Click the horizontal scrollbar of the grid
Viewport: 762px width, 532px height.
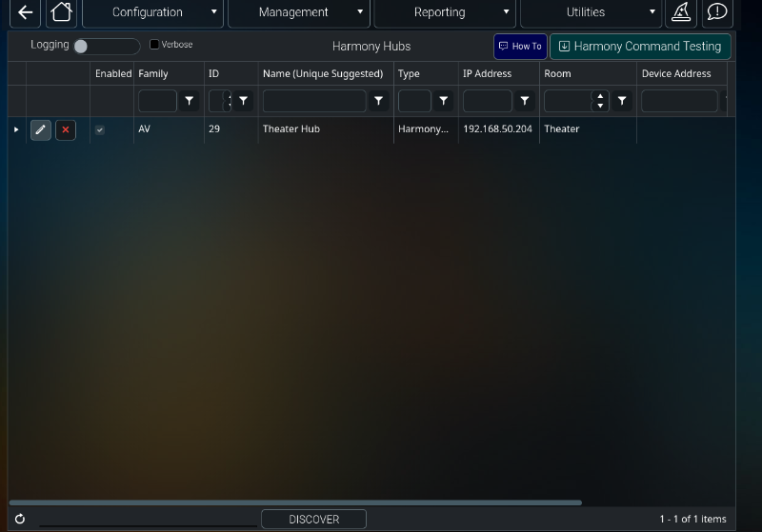tap(295, 502)
